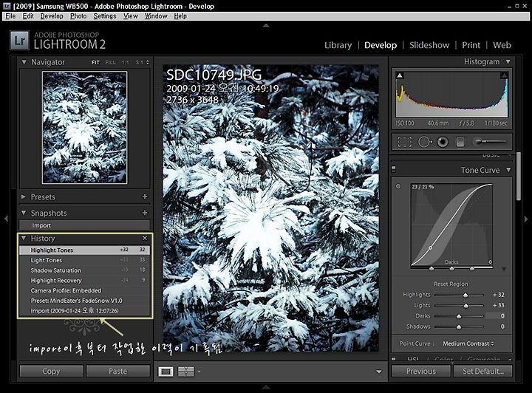Expand the Presets panel
This screenshot has width=532, height=393.
(x=24, y=196)
